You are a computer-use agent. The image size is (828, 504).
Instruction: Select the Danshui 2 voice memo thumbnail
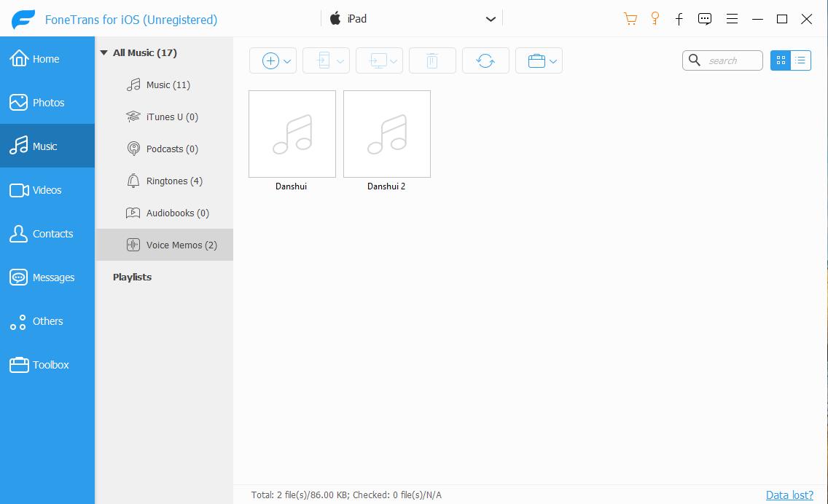[387, 134]
